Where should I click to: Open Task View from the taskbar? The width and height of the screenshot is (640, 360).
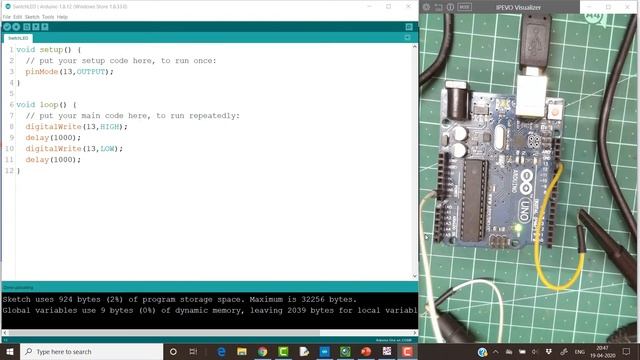pos(193,351)
